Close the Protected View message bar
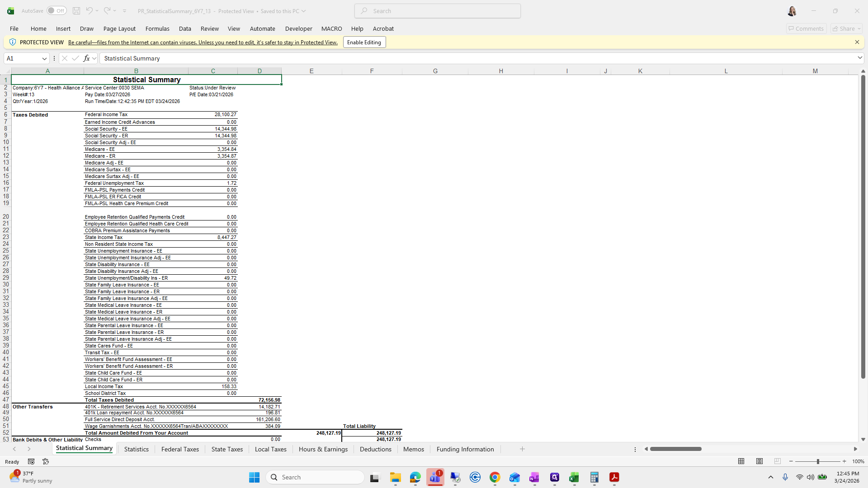Image resolution: width=868 pixels, height=488 pixels. tap(857, 42)
